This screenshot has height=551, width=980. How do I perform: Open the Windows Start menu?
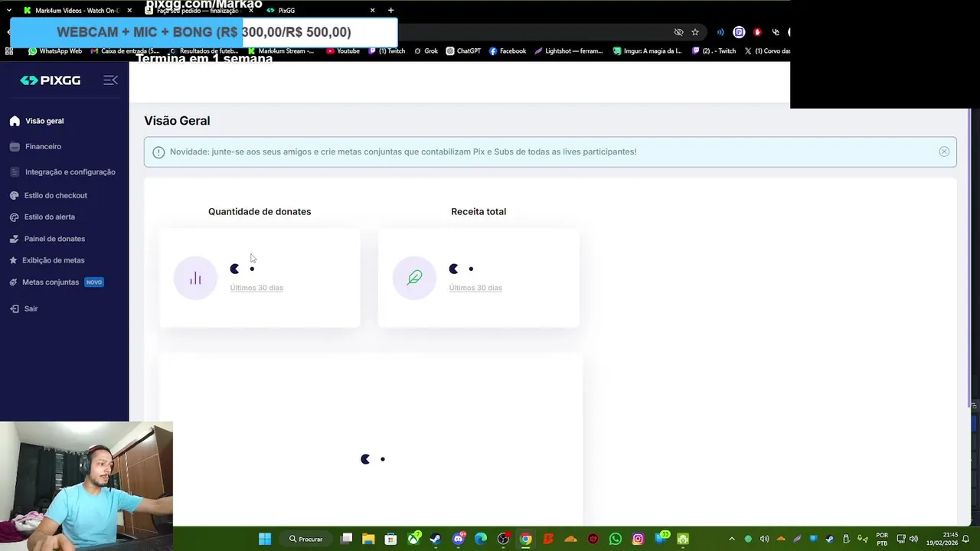(265, 539)
